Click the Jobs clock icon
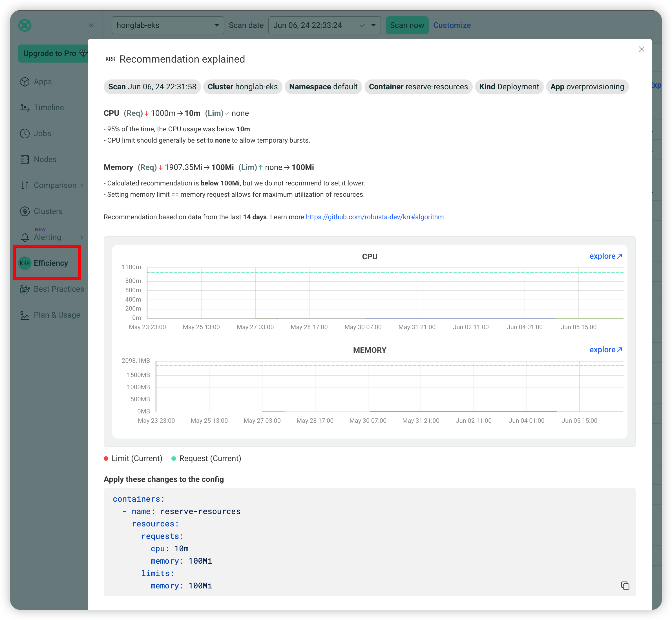The image size is (672, 620). point(25,134)
